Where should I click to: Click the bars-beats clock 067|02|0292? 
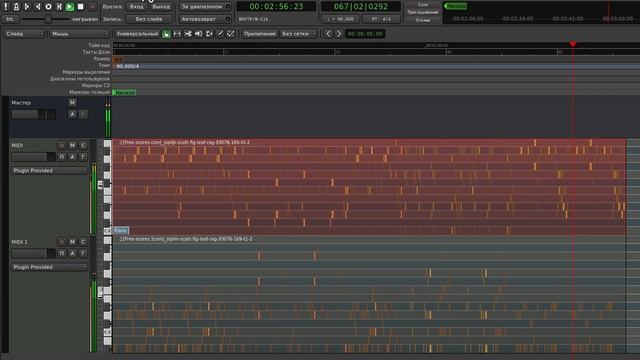click(x=361, y=7)
